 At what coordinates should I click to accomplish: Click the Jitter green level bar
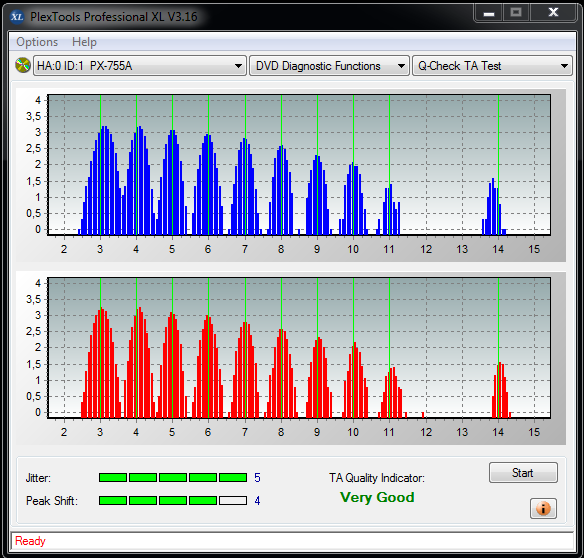[x=173, y=478]
